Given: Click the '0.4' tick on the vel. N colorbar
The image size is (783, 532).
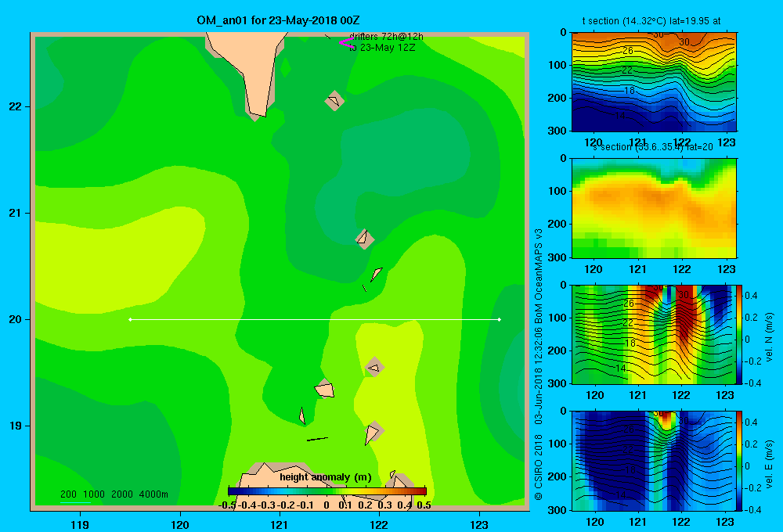Looking at the screenshot, I should [751, 296].
